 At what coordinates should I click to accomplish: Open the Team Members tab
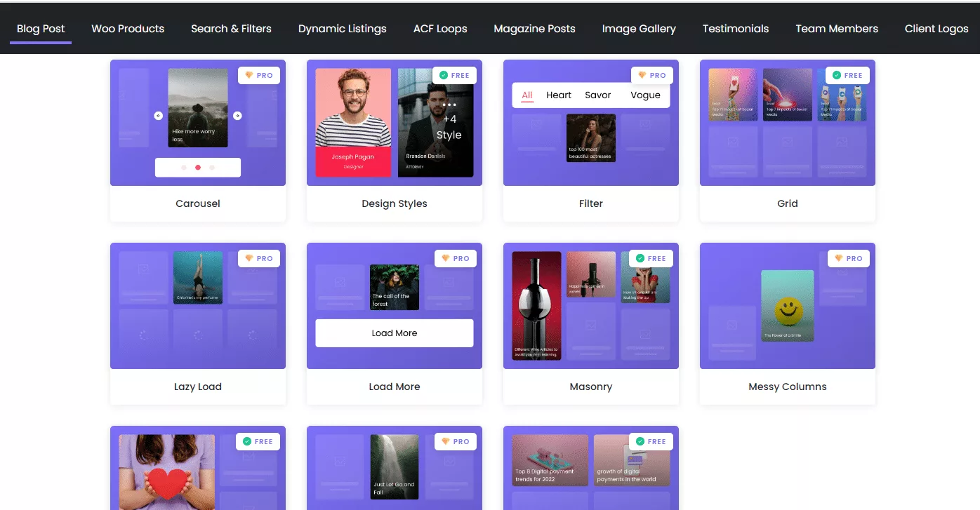[837, 29]
